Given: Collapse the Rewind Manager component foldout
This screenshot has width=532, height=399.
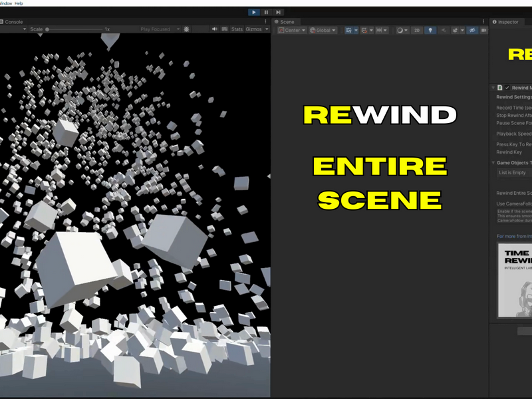Looking at the screenshot, I should (x=493, y=88).
